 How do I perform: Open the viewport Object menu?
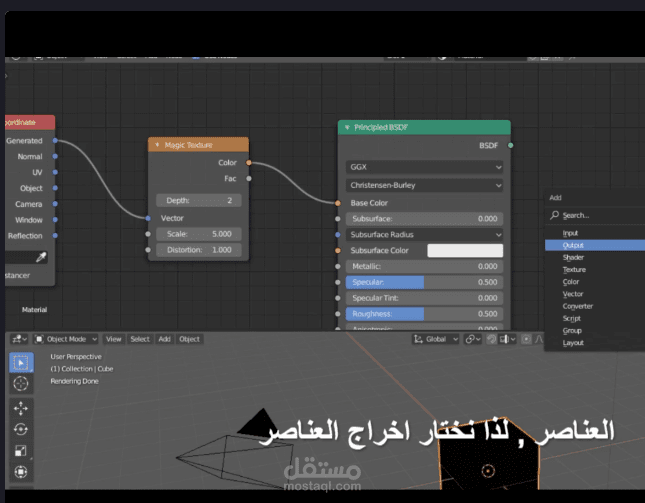189,339
